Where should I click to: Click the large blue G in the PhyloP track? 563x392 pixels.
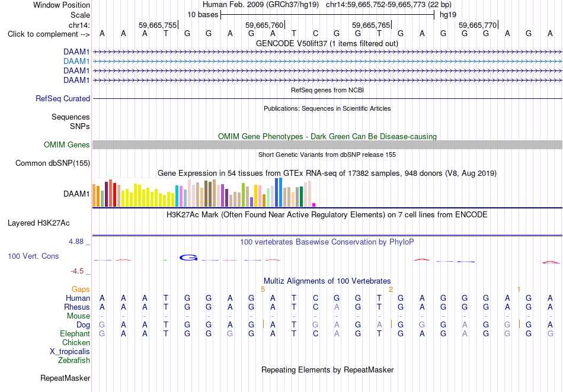pyautogui.click(x=188, y=258)
